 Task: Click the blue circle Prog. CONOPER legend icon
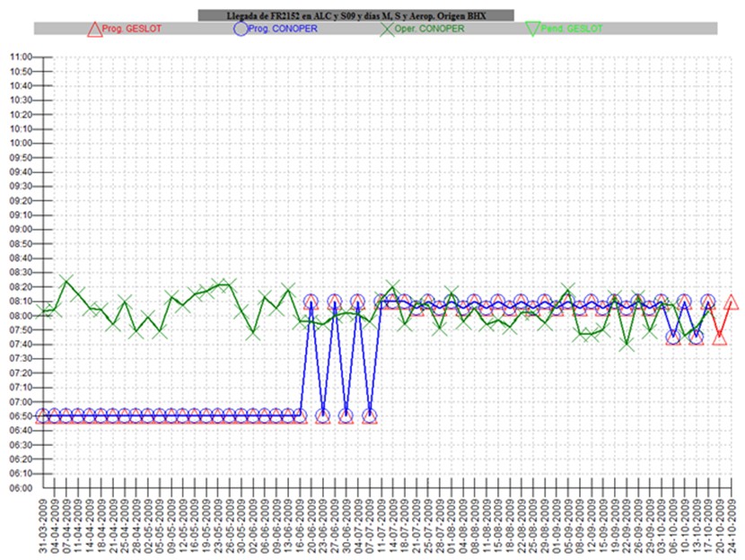(x=240, y=29)
